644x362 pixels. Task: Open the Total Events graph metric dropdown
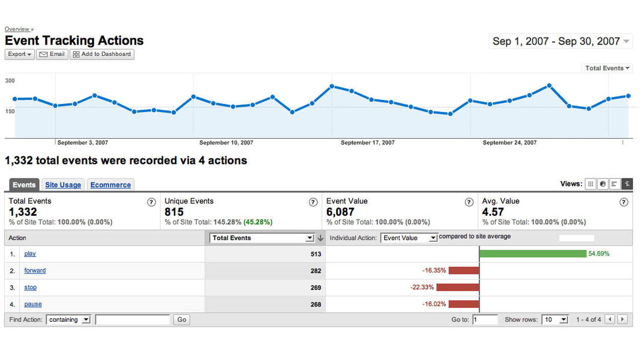(607, 68)
